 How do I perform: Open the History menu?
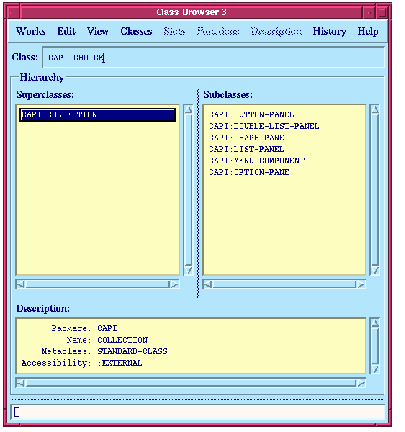pyautogui.click(x=329, y=31)
